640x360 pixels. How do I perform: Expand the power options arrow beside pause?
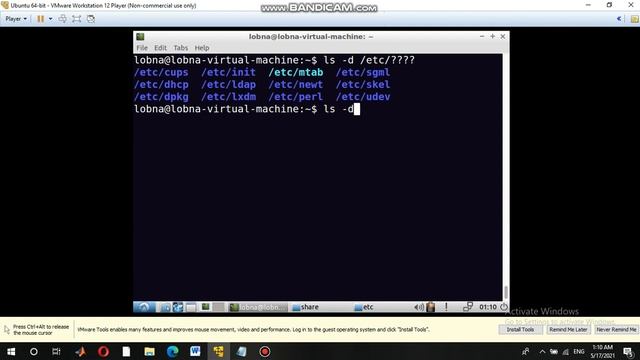[x=51, y=19]
